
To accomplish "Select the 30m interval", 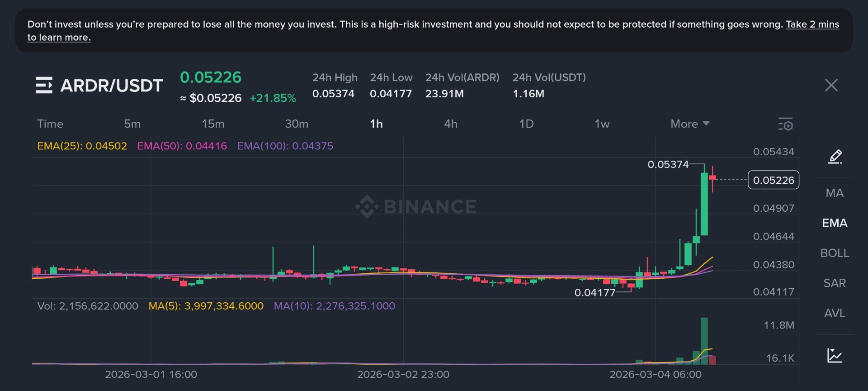I will [x=297, y=124].
